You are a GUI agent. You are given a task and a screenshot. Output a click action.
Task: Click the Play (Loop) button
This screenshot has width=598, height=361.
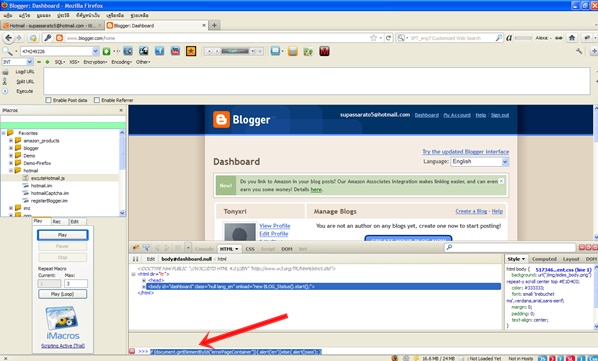[63, 294]
